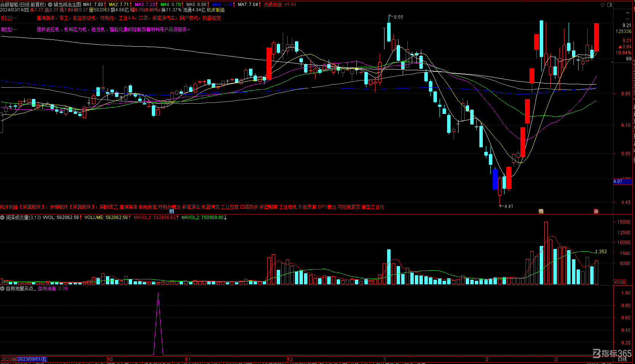
Task: Open the main chart indicator dropdown arrow
Action: [50, 5]
